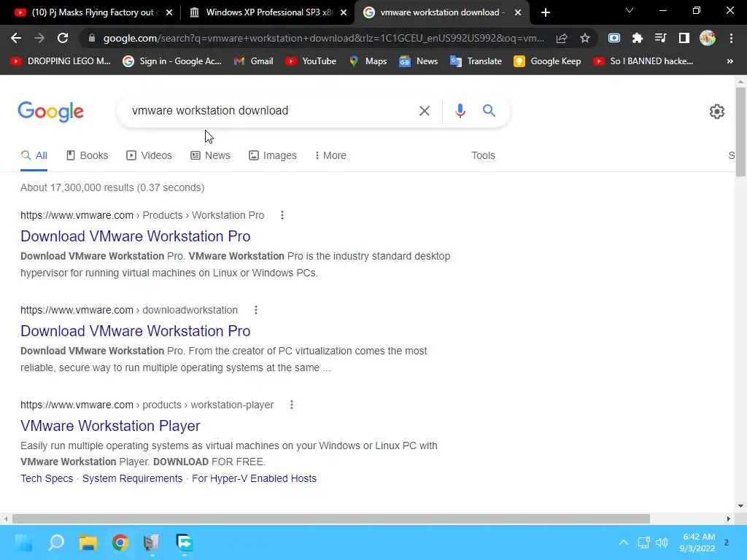747x560 pixels.
Task: Bookmark this page with the star icon
Action: tap(585, 38)
